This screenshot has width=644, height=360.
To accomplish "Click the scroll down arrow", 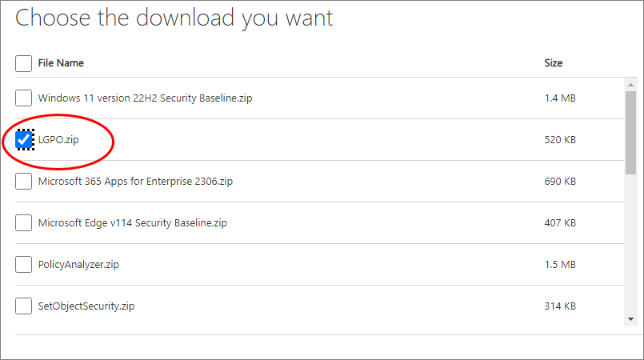I will pos(630,319).
